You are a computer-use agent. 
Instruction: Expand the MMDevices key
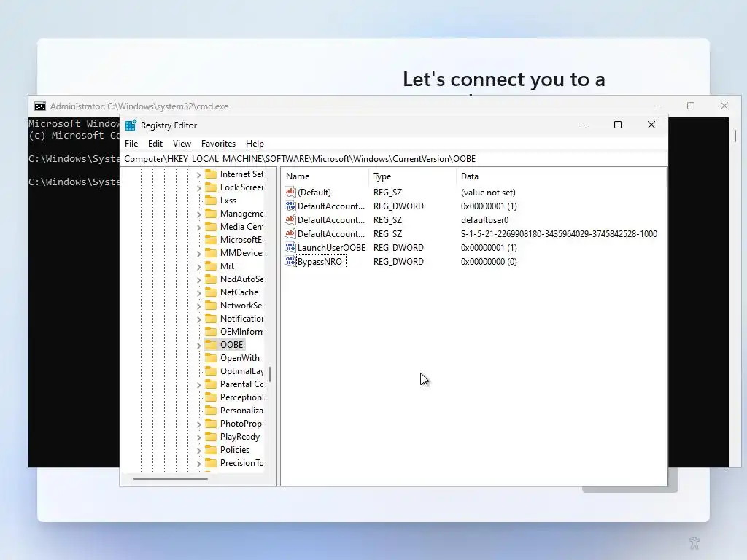coord(198,254)
